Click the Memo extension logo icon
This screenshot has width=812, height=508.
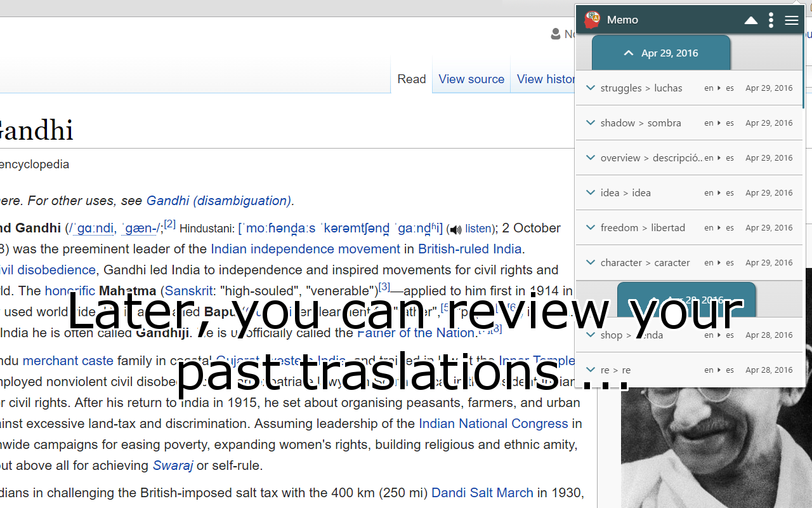point(592,20)
